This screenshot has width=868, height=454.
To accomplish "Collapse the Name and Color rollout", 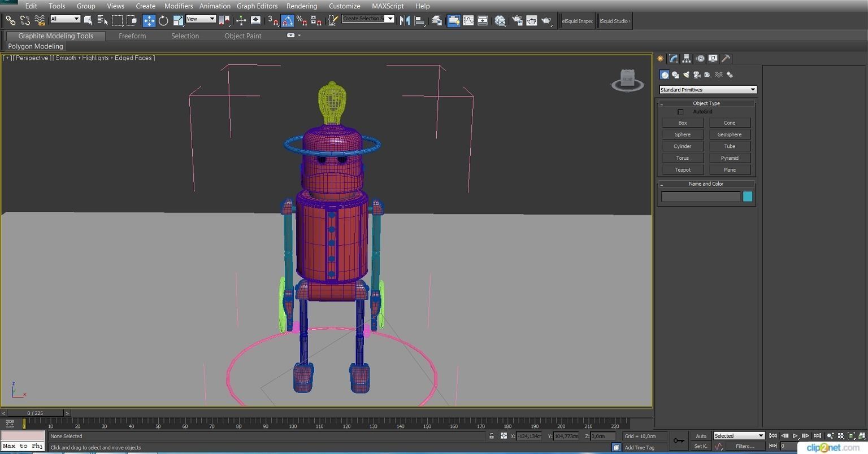I will pyautogui.click(x=706, y=184).
